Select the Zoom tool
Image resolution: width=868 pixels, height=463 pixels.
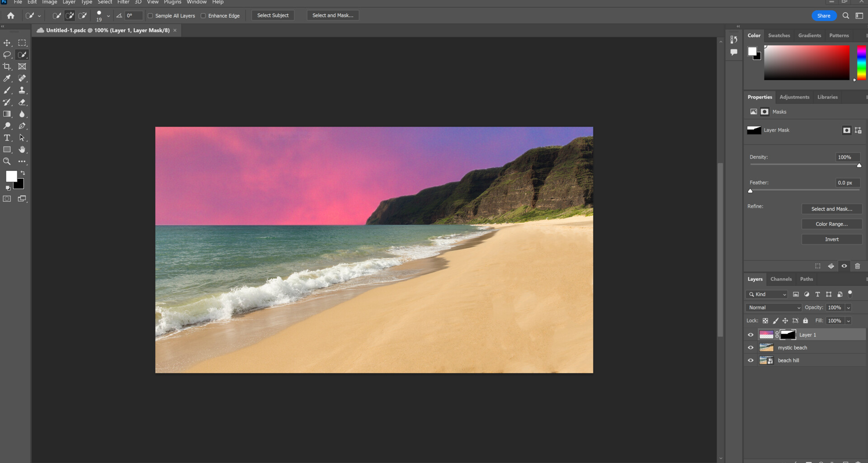[7, 161]
